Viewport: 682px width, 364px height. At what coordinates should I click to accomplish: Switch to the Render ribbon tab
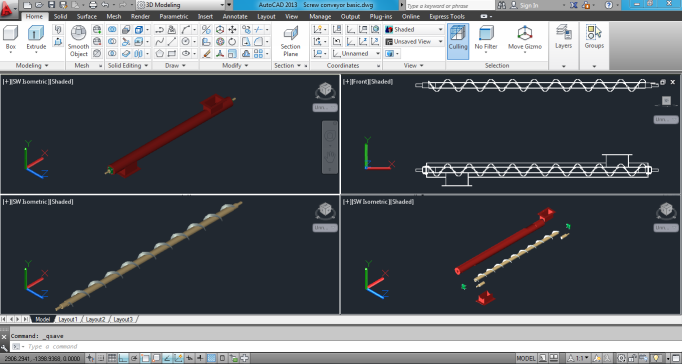point(140,17)
